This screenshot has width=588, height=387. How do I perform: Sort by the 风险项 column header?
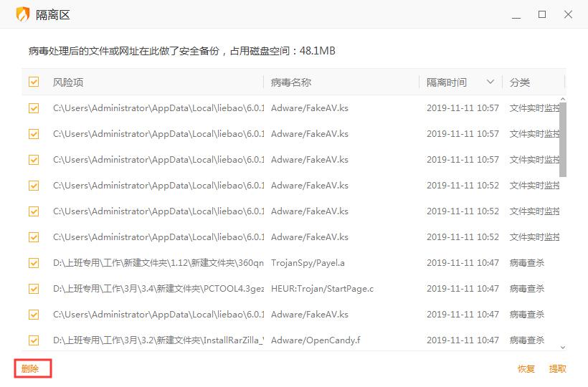point(68,82)
